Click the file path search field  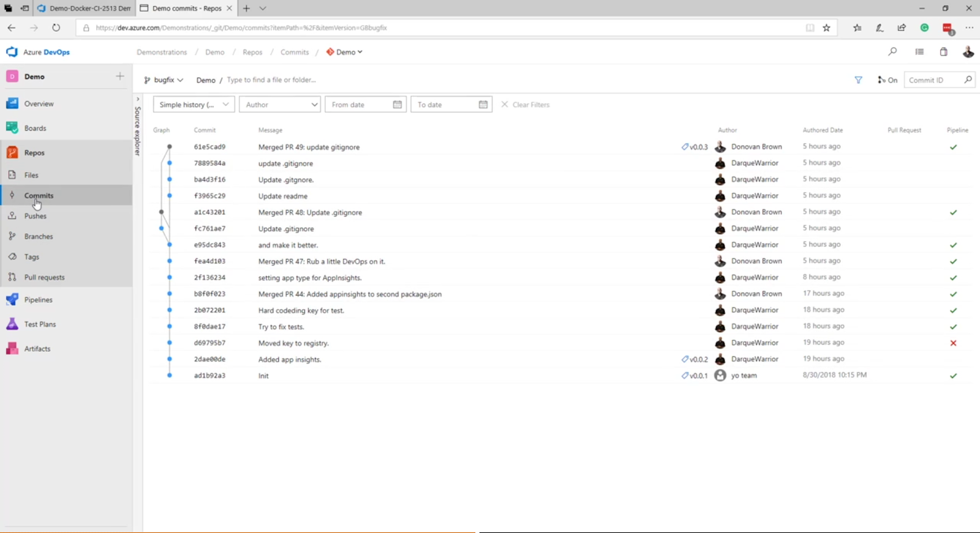click(x=271, y=80)
